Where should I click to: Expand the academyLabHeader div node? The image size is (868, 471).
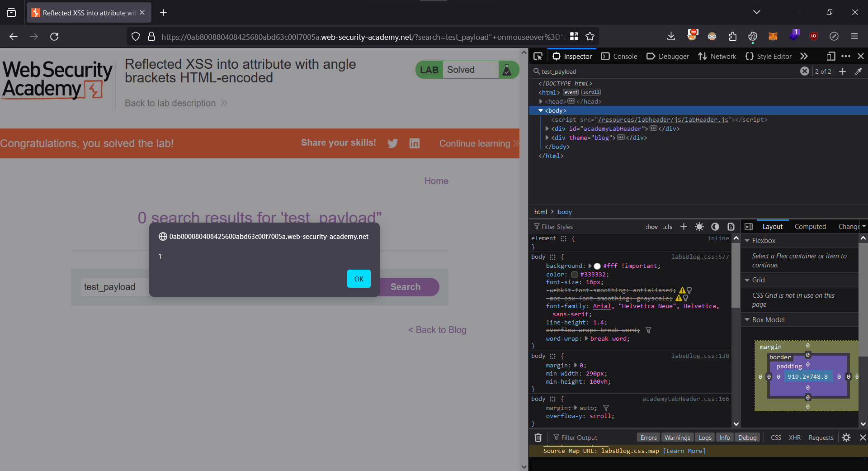tap(547, 128)
